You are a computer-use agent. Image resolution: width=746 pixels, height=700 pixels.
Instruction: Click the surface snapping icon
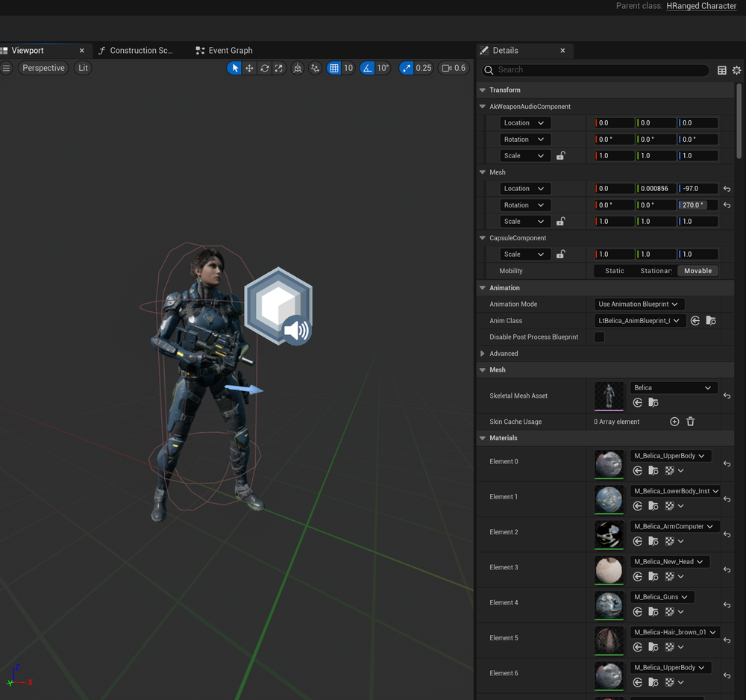(x=316, y=68)
